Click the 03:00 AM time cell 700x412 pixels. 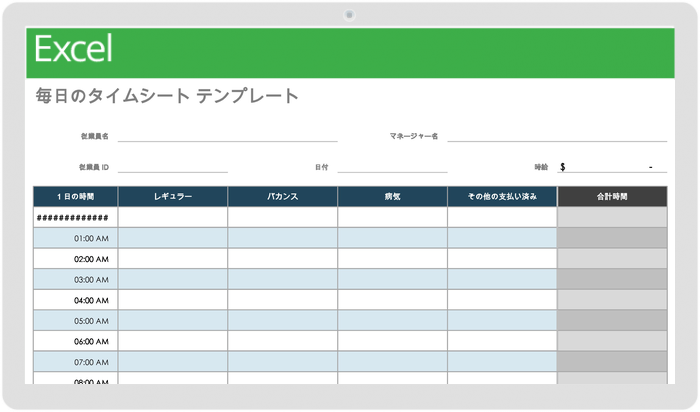point(75,279)
